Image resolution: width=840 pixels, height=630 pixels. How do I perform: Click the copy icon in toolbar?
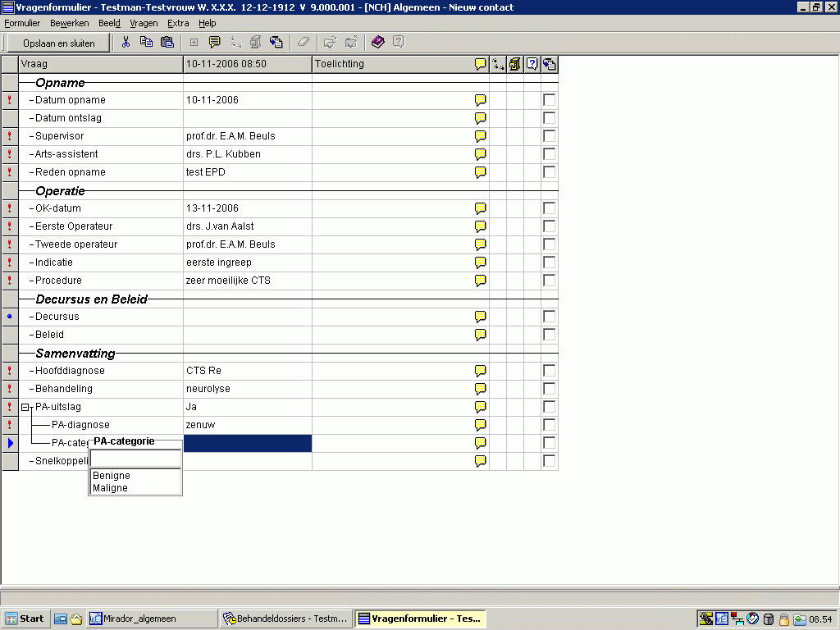(x=146, y=43)
